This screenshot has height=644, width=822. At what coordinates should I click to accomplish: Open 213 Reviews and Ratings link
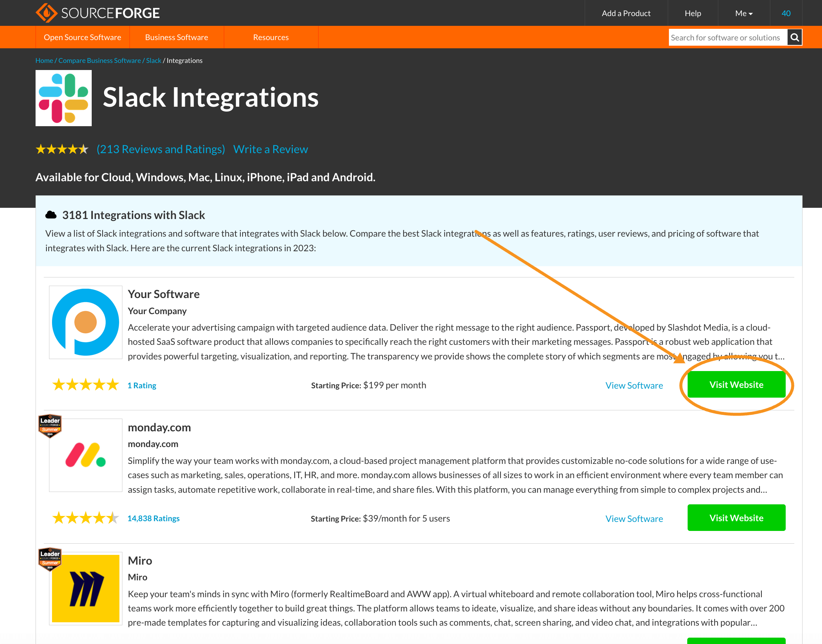(161, 149)
